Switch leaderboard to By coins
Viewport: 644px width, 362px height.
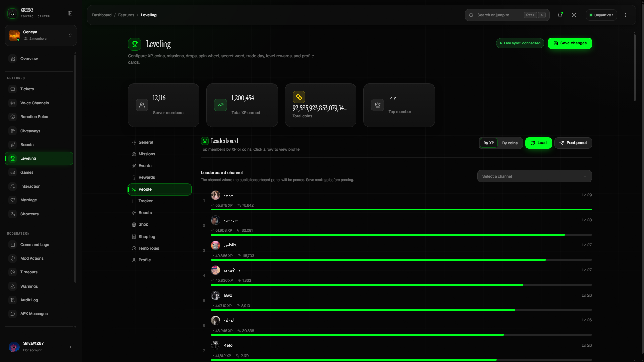[510, 143]
